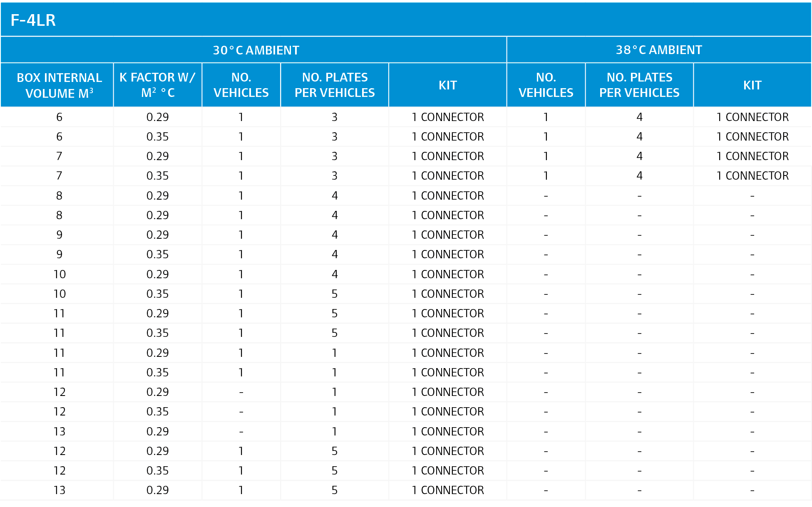Select the 38°C AMBIENT header

pyautogui.click(x=659, y=50)
